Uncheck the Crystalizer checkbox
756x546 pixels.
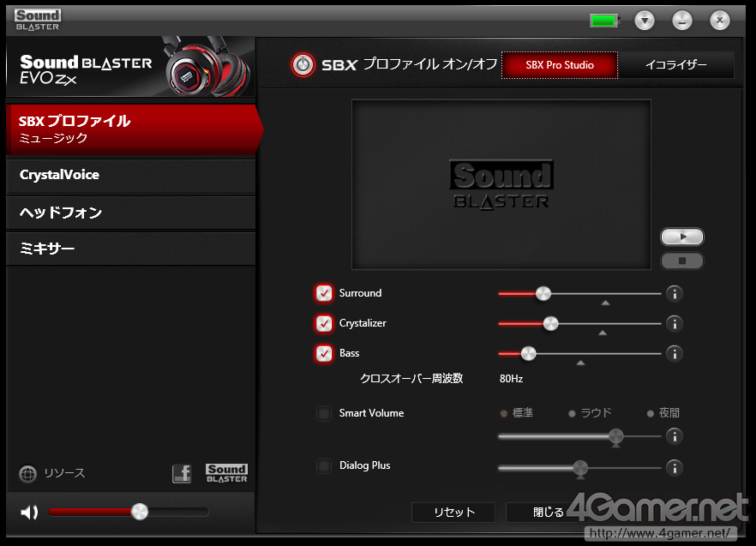[324, 323]
